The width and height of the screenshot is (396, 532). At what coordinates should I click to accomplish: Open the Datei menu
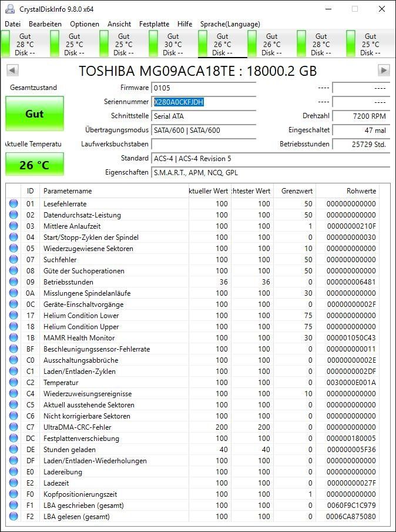pyautogui.click(x=13, y=24)
